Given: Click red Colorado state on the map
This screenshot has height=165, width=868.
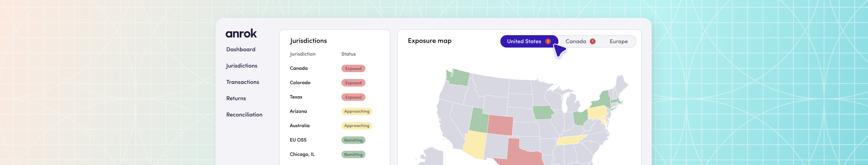Looking at the screenshot, I should (500, 125).
